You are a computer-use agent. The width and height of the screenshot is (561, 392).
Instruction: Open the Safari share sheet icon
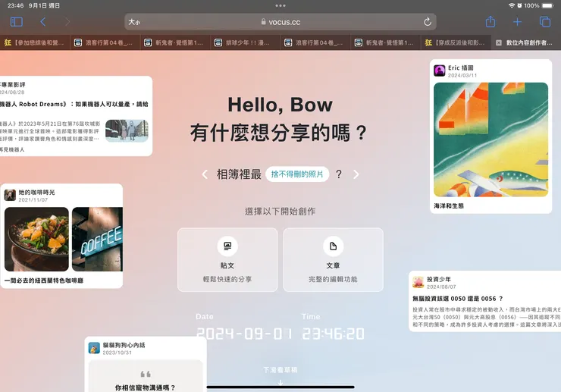[x=490, y=21]
